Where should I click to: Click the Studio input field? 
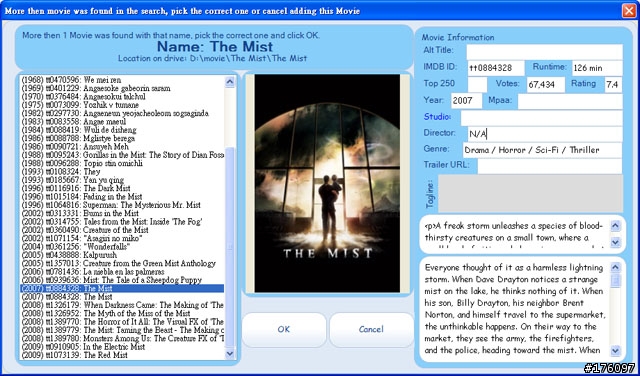click(542, 118)
